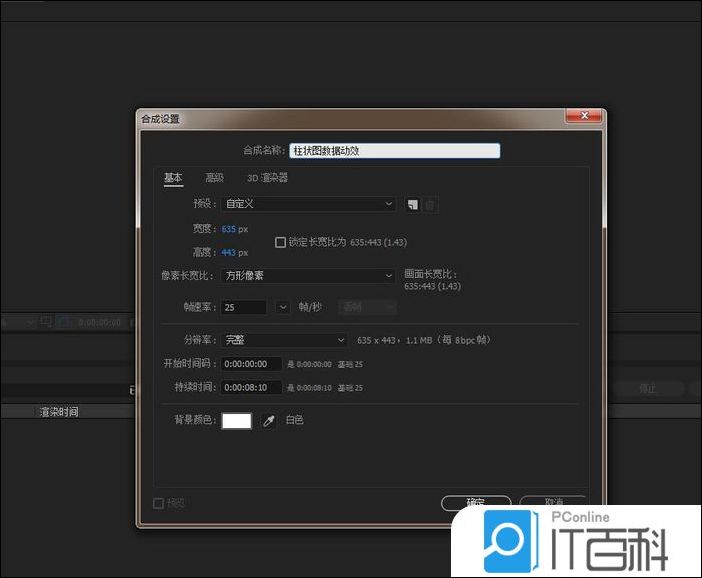Toggle 锁定长宽比为 635:443 checkbox
The height and width of the screenshot is (578, 702).
tap(280, 242)
